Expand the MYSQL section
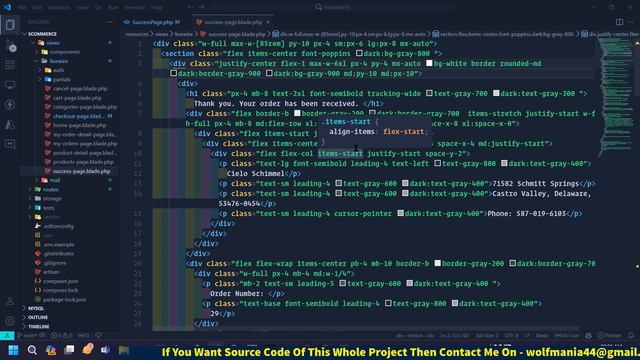 pyautogui.click(x=36, y=308)
